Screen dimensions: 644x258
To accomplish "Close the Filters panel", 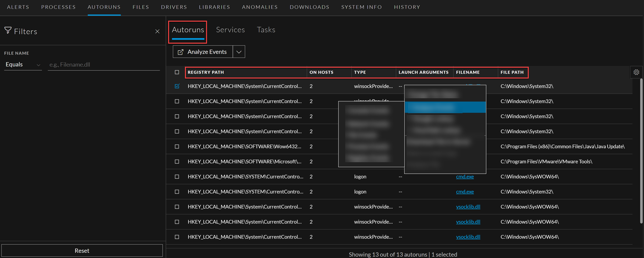I will pos(157,32).
